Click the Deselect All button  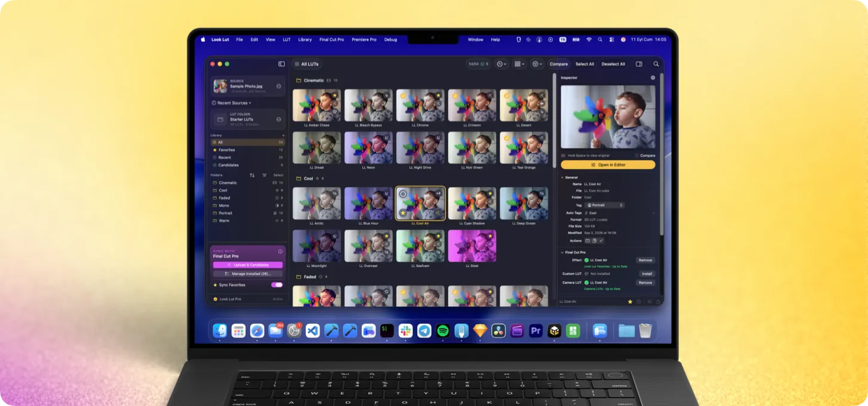(613, 64)
